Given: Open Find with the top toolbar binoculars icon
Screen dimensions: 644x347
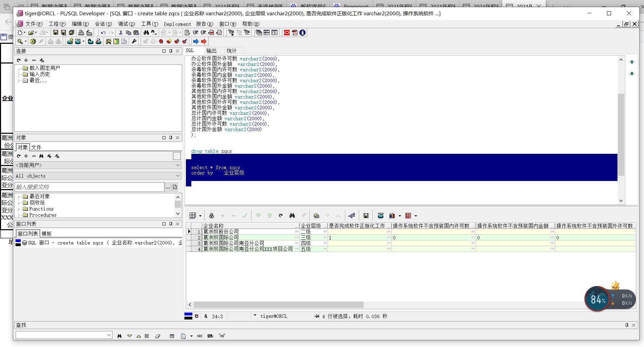Looking at the screenshot, I should pos(146,33).
